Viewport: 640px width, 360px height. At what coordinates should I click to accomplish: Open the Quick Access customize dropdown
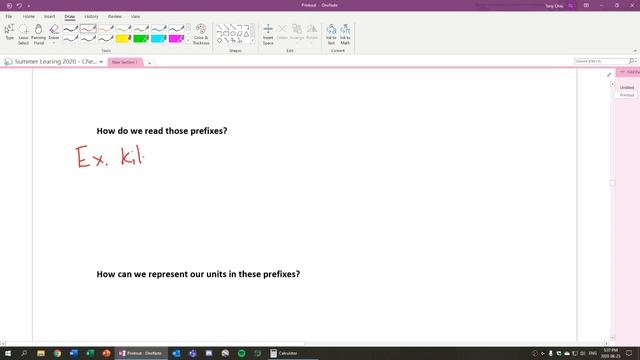point(29,6)
